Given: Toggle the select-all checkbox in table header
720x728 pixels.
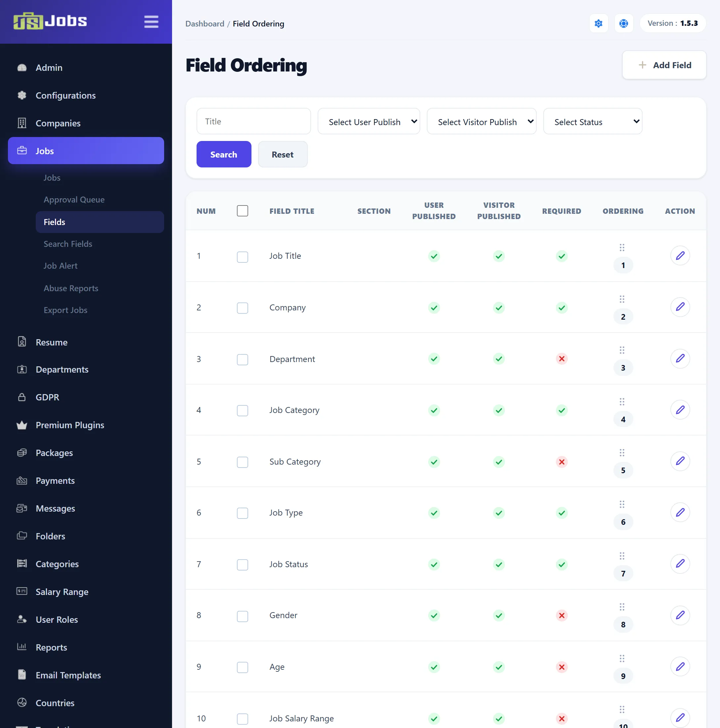Looking at the screenshot, I should tap(242, 211).
